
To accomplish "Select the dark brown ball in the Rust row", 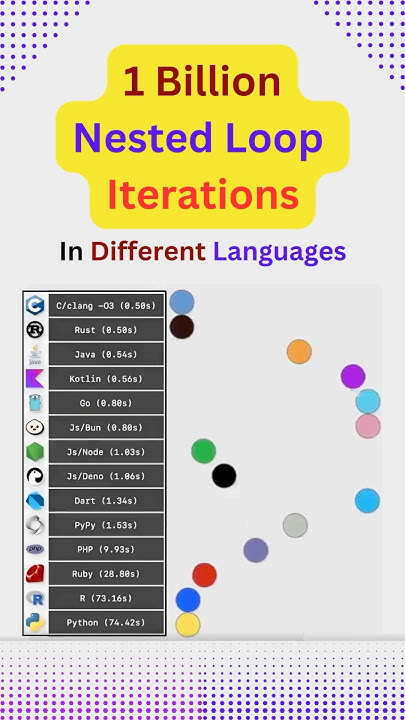I will pyautogui.click(x=182, y=327).
